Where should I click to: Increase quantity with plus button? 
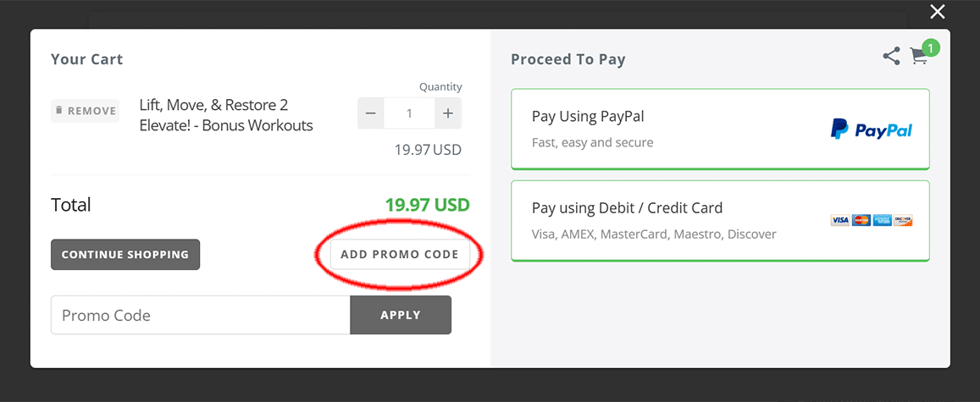(x=447, y=113)
